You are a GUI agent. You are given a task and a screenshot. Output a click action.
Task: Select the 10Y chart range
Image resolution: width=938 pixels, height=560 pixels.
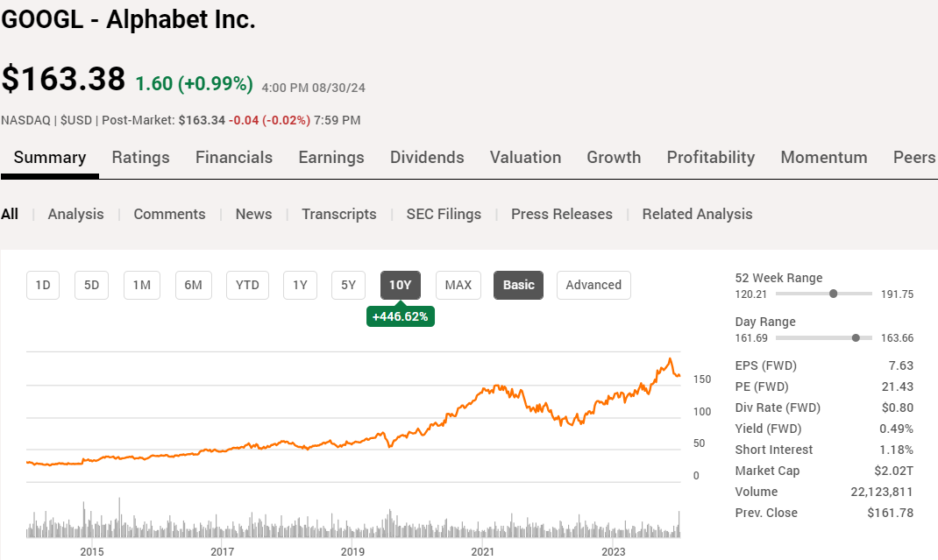pos(401,286)
